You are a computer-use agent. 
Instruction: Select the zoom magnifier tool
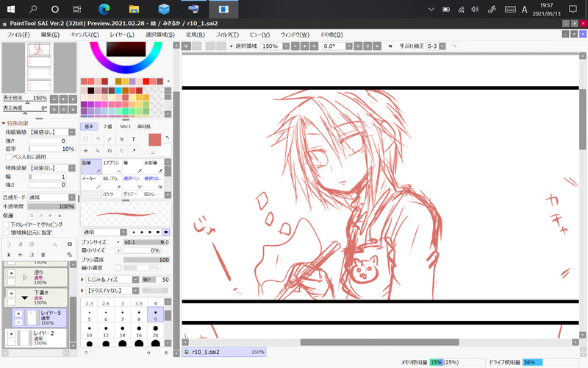98,151
